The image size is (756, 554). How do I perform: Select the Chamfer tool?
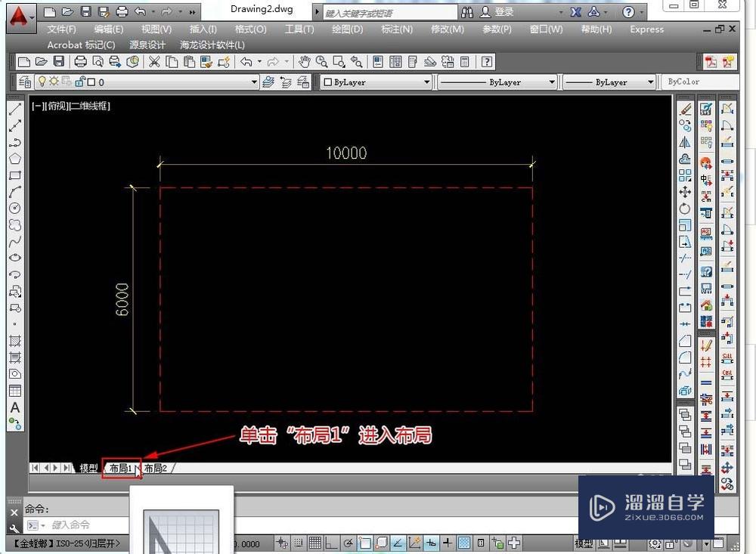[x=685, y=341]
